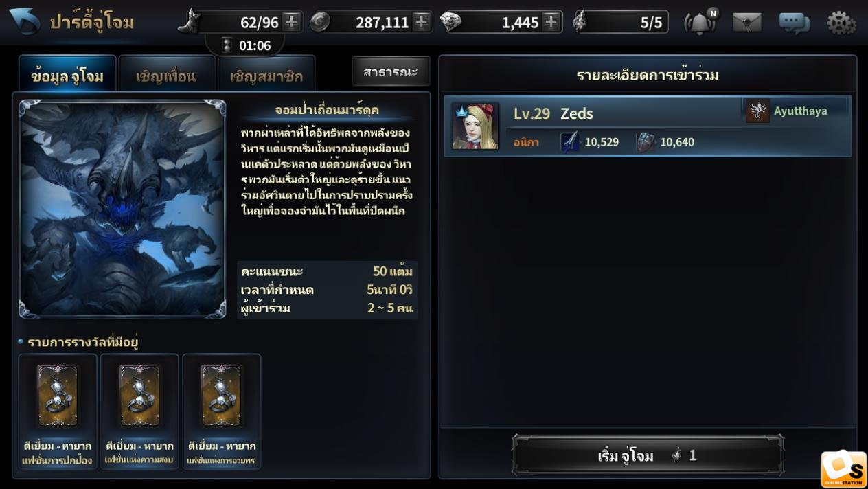Click the back arrow icon
This screenshot has width=868, height=489.
coord(25,21)
